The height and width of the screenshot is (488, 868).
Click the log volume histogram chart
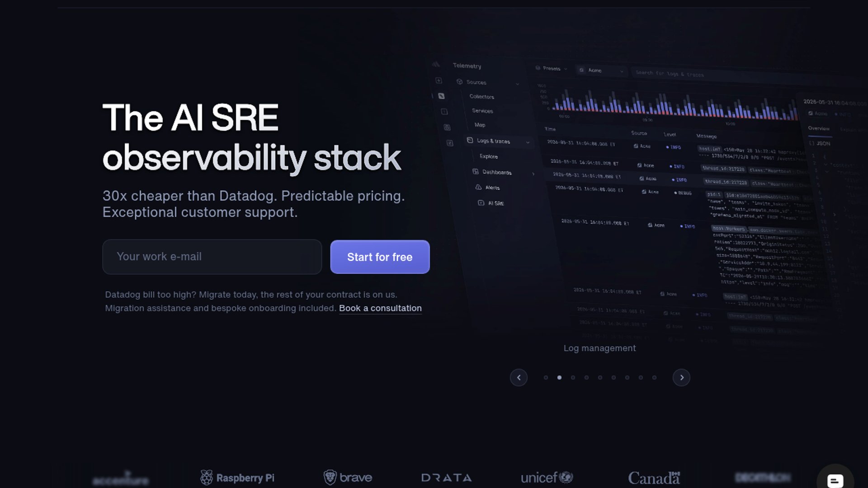click(x=669, y=106)
